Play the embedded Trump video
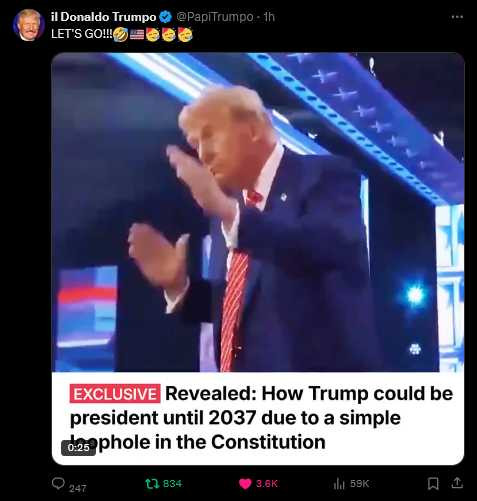This screenshot has height=501, width=477. pyautogui.click(x=258, y=212)
